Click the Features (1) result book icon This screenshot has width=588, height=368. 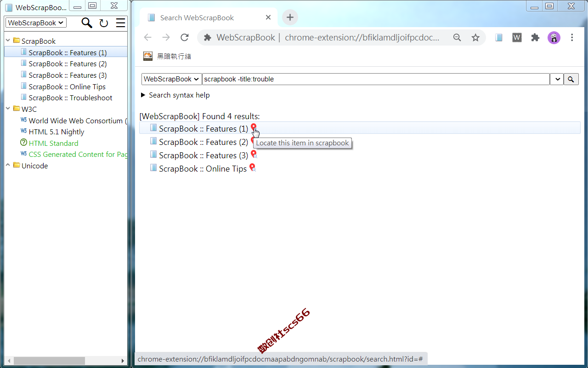153,128
